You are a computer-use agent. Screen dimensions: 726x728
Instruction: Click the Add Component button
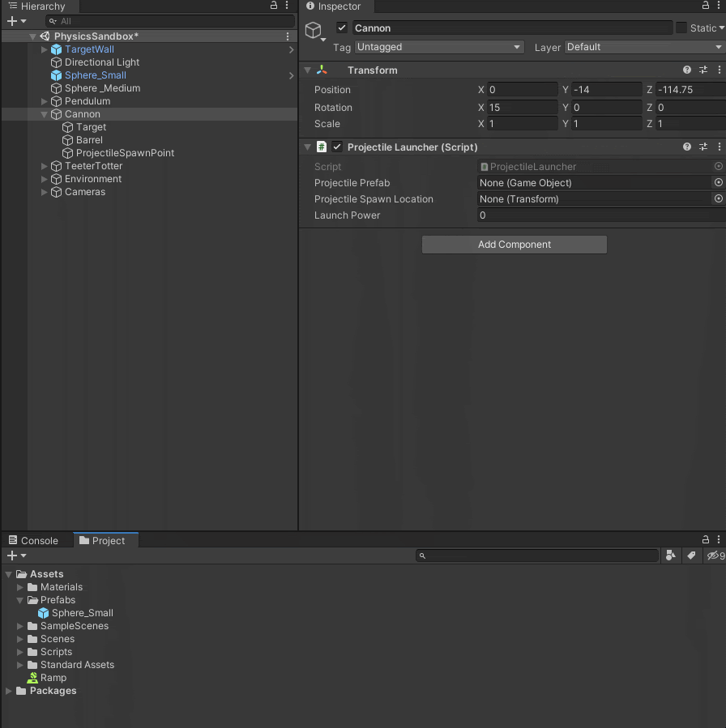click(514, 245)
